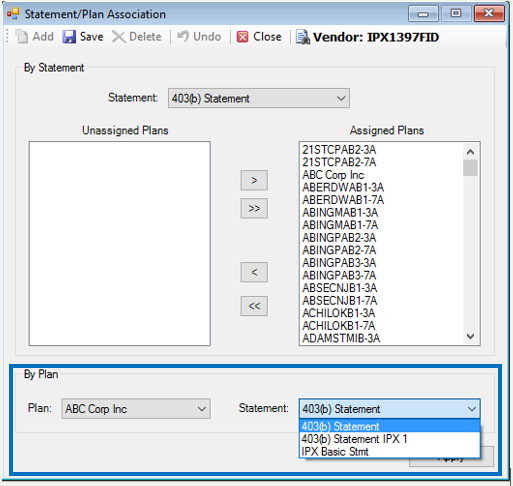
Task: Select ABC Corp Inc in Assigned Plans
Action: [333, 175]
